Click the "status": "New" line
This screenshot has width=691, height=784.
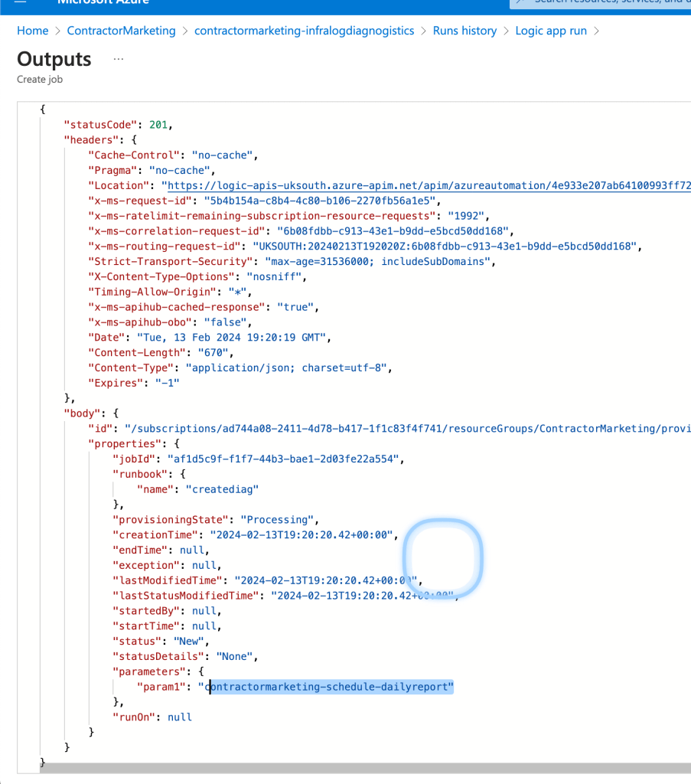161,642
